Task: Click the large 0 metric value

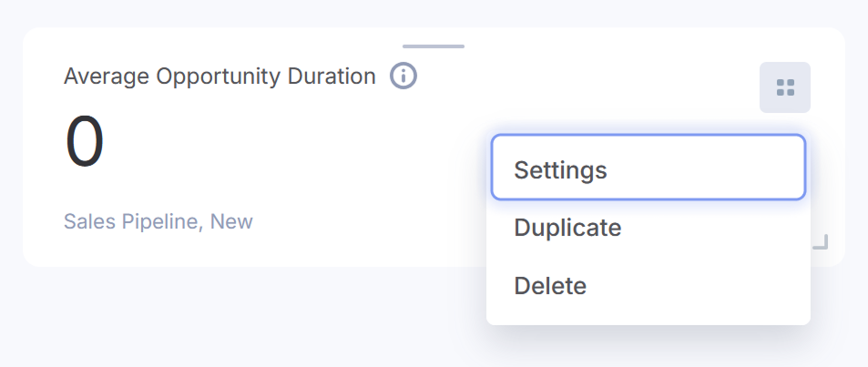Action: 85,143
